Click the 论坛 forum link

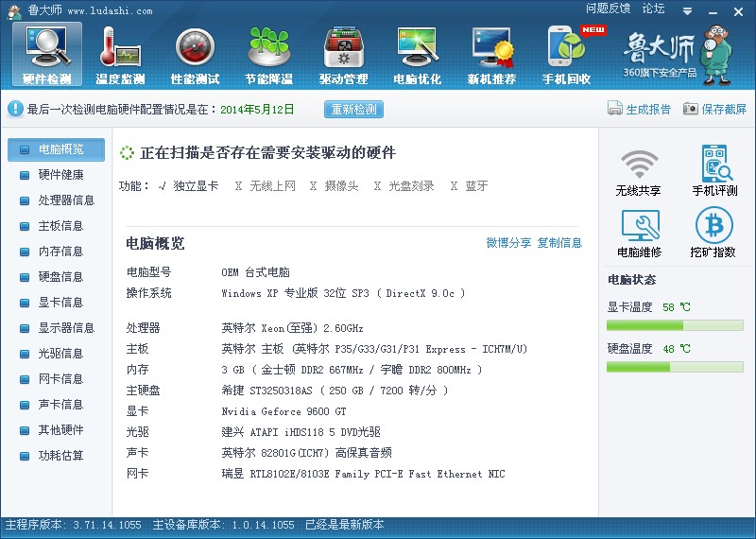coord(653,9)
